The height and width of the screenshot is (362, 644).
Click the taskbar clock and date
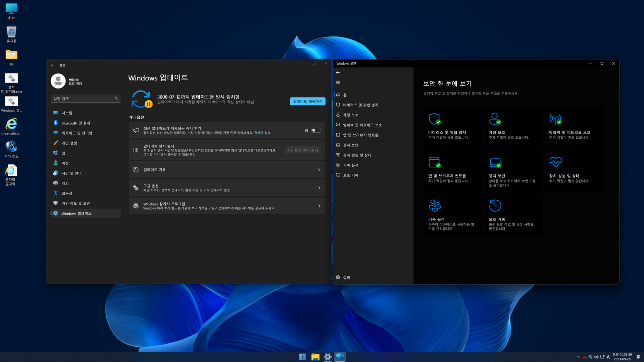click(622, 357)
